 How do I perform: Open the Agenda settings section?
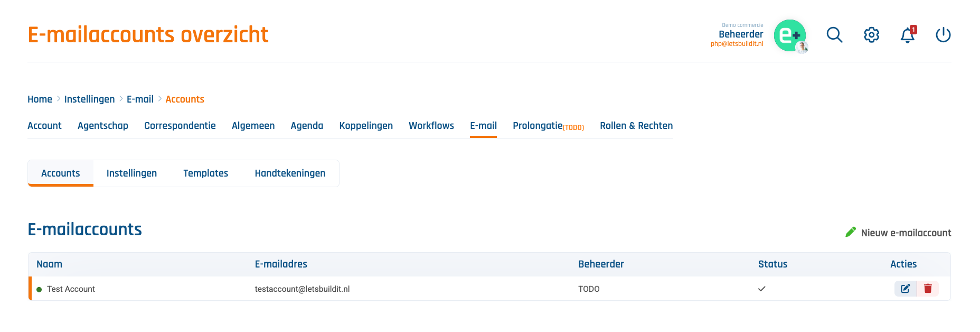coord(307,126)
